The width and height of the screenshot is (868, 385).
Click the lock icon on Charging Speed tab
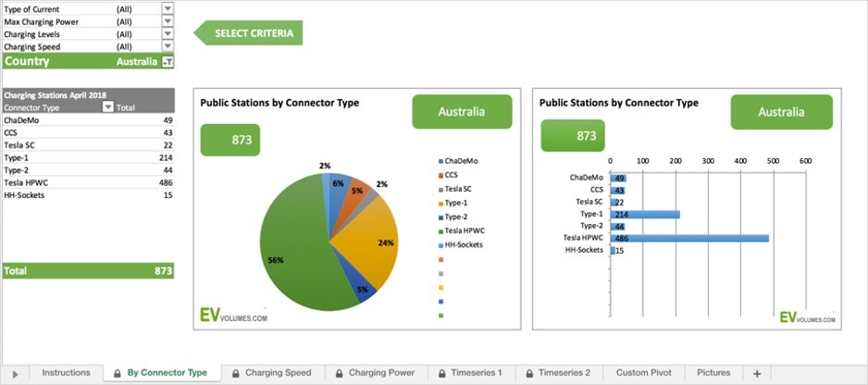pyautogui.click(x=236, y=373)
